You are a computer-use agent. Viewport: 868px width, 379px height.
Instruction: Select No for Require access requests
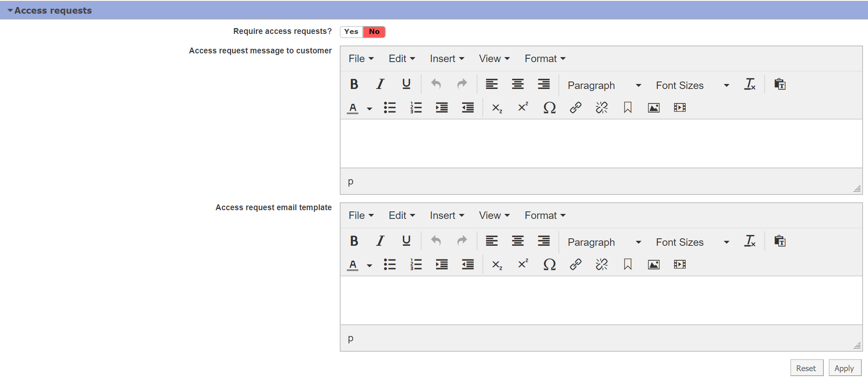[x=374, y=32]
